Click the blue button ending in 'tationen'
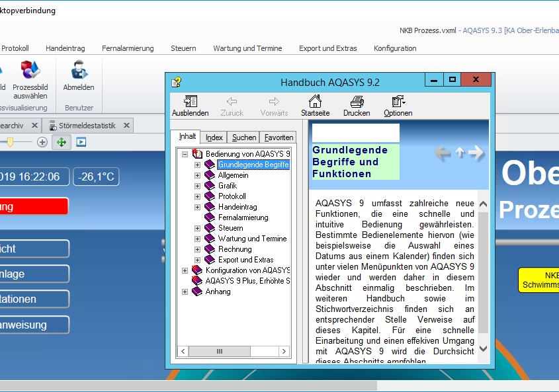 coord(34,299)
